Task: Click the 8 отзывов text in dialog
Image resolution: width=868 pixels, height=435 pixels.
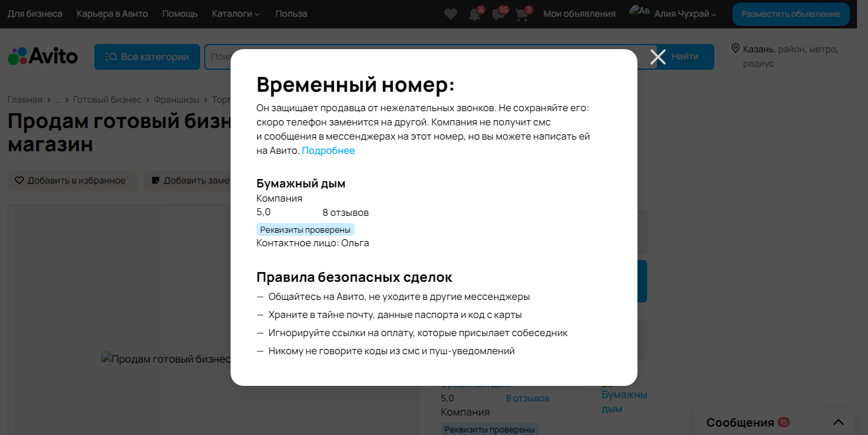Action: tap(346, 213)
